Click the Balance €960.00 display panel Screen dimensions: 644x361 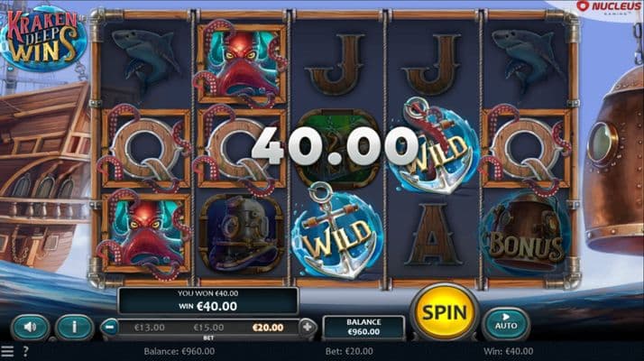pyautogui.click(x=363, y=328)
